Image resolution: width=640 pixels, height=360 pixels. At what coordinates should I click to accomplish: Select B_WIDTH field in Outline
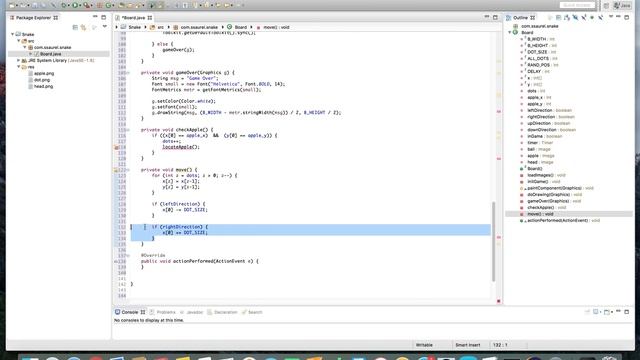540,39
